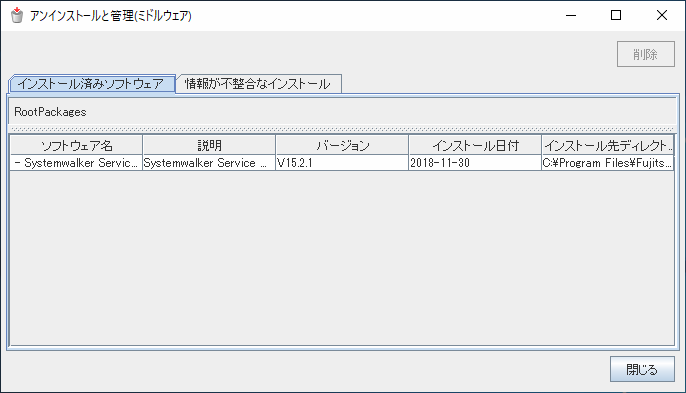Select the C:¥Program Files install path cell
This screenshot has width=686, height=393.
(608, 163)
